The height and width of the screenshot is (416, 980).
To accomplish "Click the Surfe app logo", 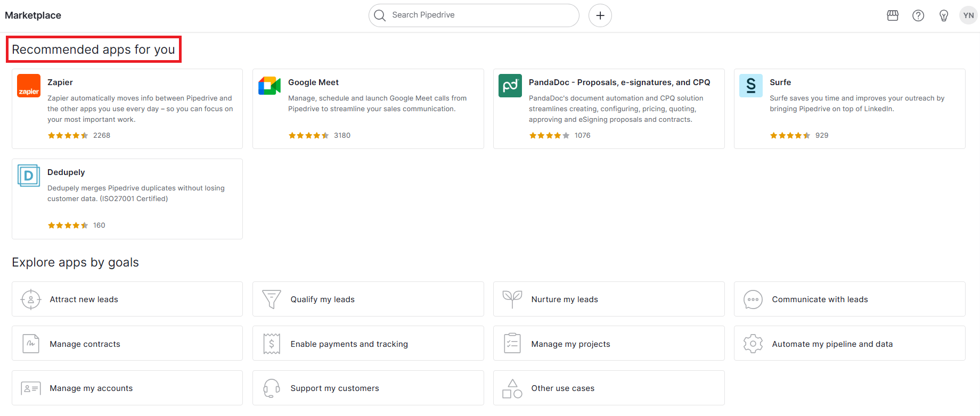I will (x=751, y=86).
